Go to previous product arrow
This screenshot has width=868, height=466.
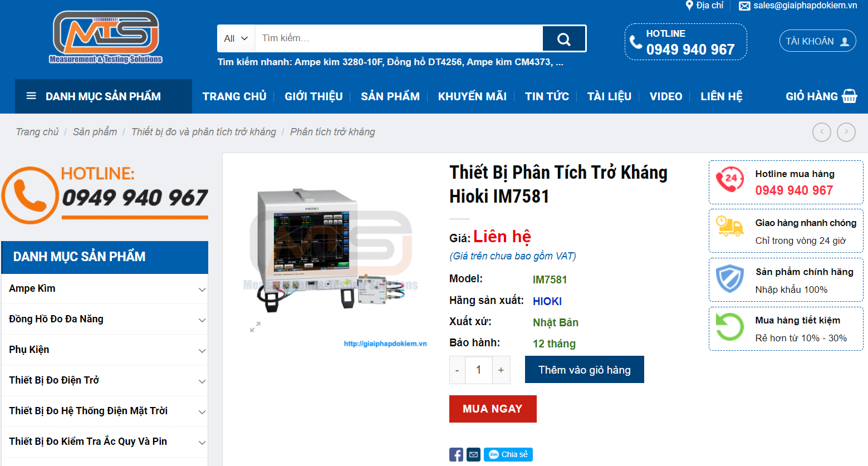[x=822, y=132]
